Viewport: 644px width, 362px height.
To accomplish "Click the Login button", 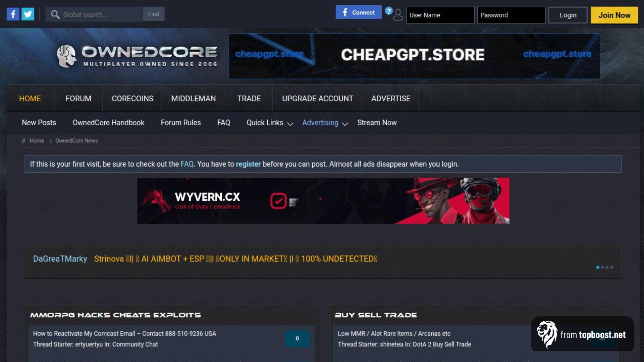I will [x=568, y=15].
